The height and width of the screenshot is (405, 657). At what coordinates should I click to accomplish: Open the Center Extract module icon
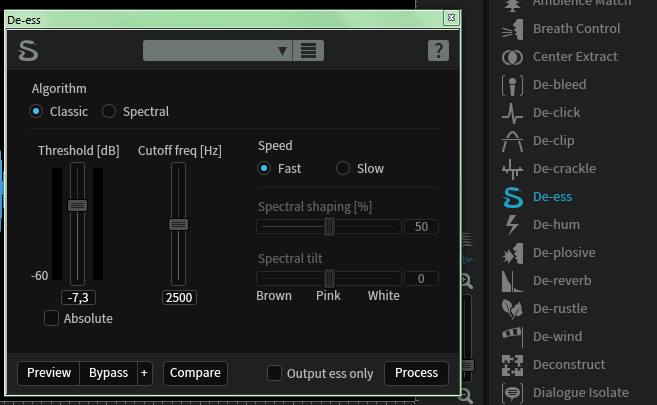click(x=512, y=57)
